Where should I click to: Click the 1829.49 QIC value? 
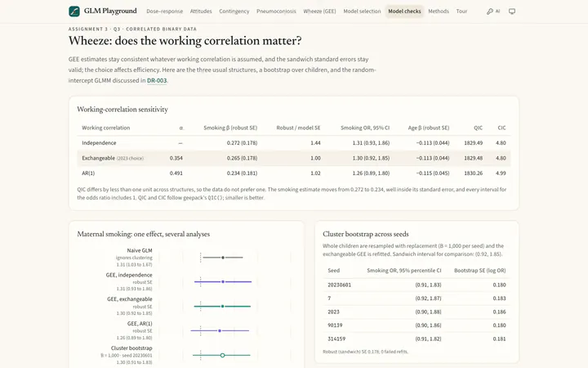473,143
